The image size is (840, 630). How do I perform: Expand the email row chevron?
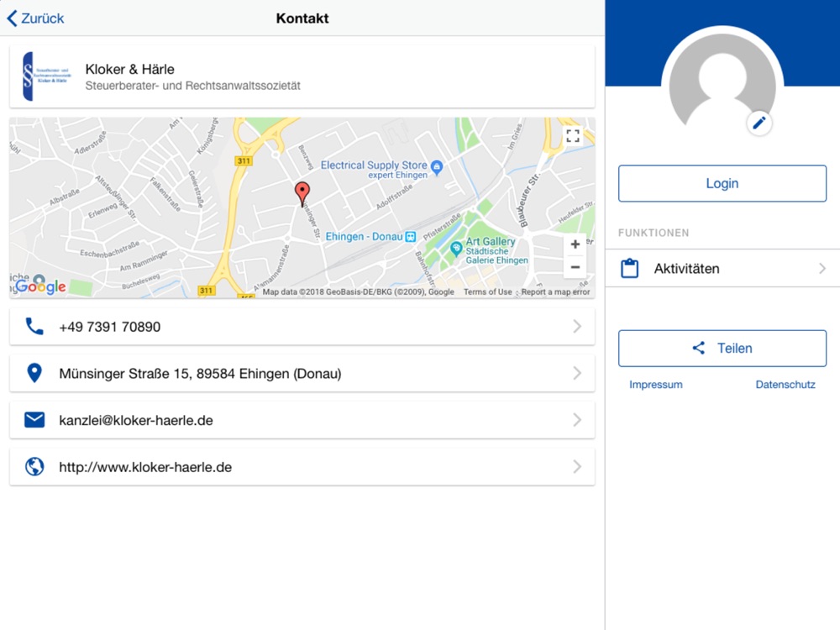click(577, 420)
